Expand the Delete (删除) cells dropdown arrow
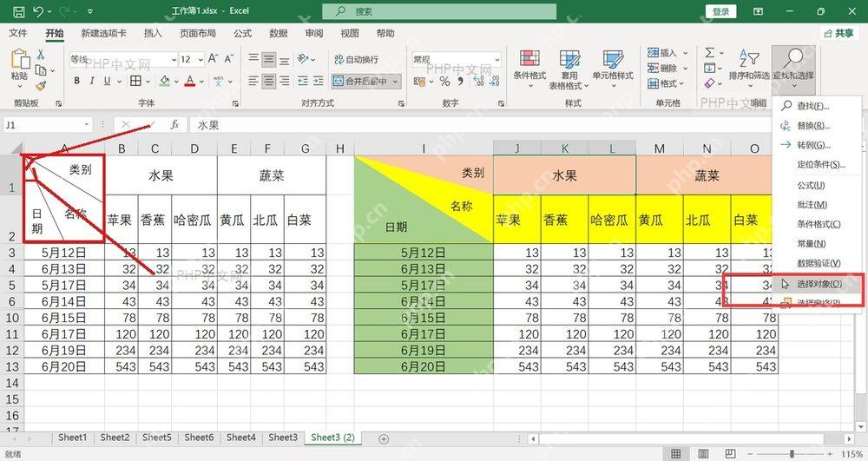Screen dimensions: 868x461 tap(686, 69)
